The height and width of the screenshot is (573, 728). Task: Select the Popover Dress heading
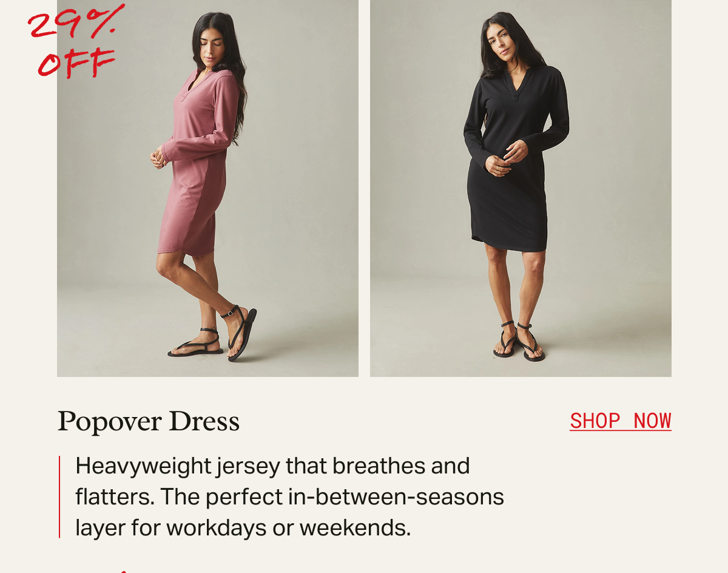click(x=149, y=421)
